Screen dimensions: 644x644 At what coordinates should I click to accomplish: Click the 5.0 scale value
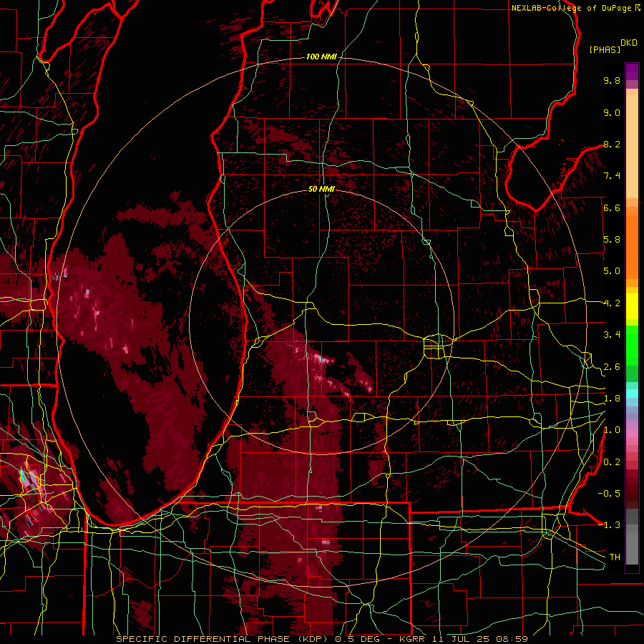point(612,271)
